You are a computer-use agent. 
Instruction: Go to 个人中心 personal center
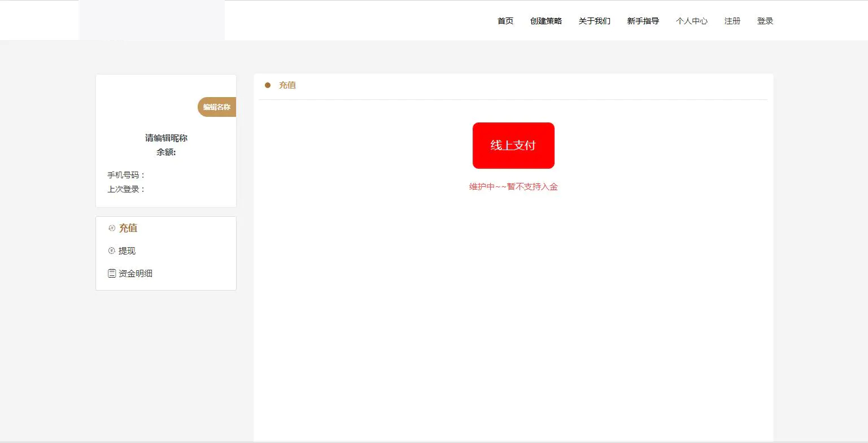pos(691,21)
